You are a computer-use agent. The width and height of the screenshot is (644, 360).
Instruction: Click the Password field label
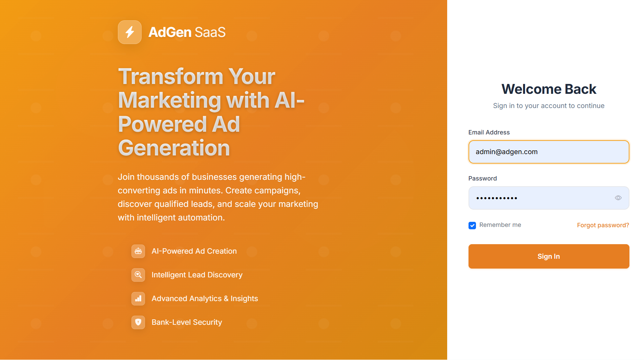click(x=482, y=178)
